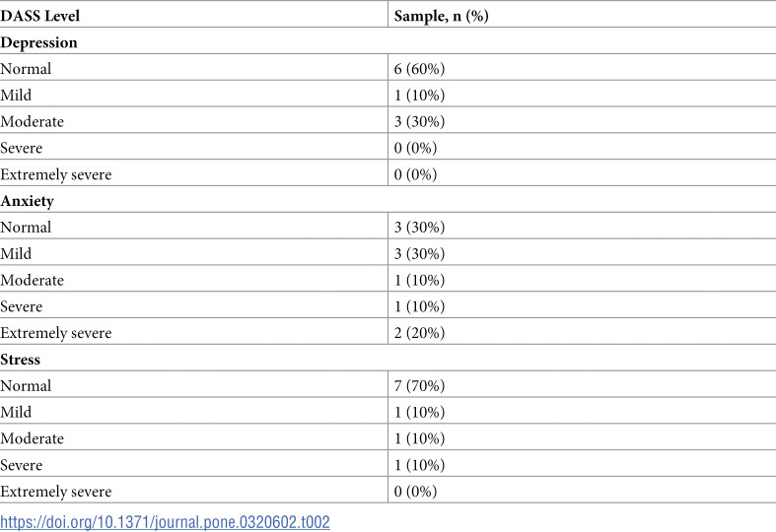The image size is (776, 532).
Task: Select the Anxiety section heading
Action: pos(28,201)
